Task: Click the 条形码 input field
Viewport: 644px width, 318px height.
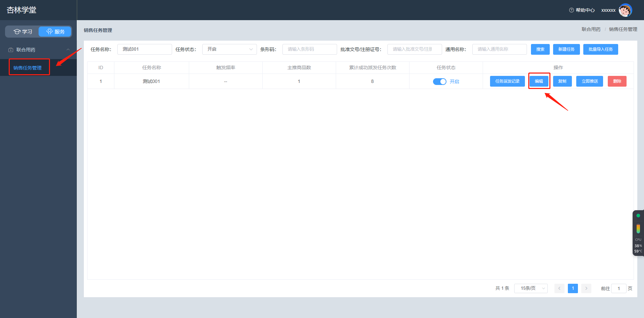Action: click(x=310, y=49)
